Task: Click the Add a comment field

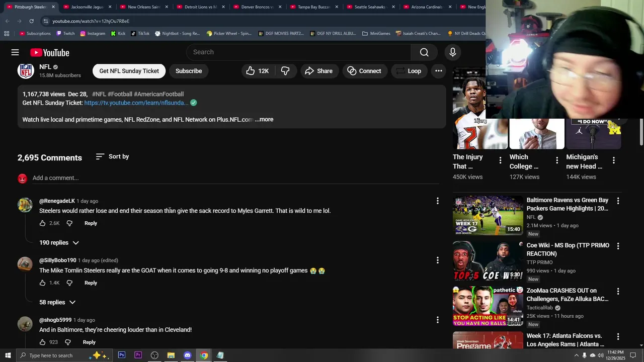Action: tap(235, 178)
